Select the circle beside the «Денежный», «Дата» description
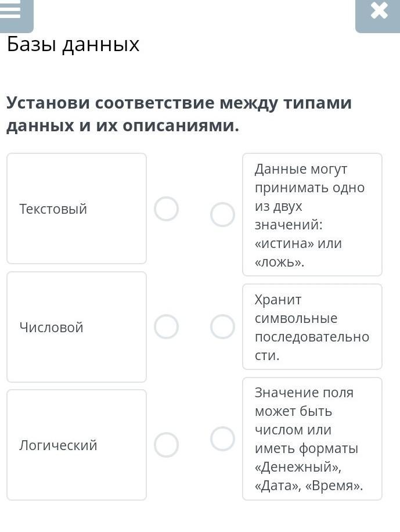This screenshot has height=532, width=400. click(222, 439)
